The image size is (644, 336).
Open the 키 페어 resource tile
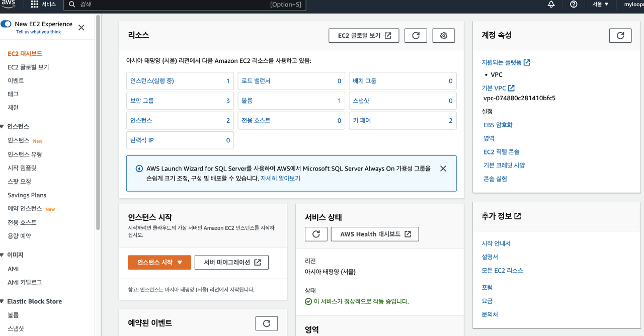point(403,121)
